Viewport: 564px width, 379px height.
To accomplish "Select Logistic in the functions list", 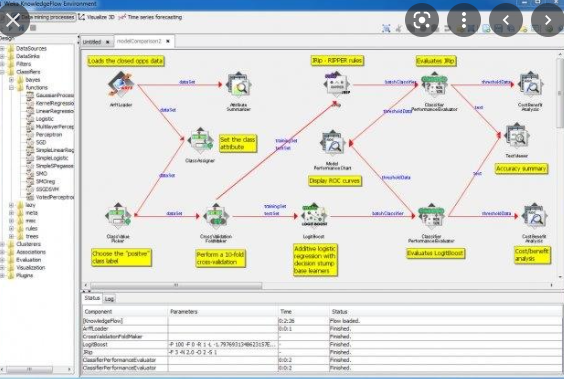I will point(45,119).
